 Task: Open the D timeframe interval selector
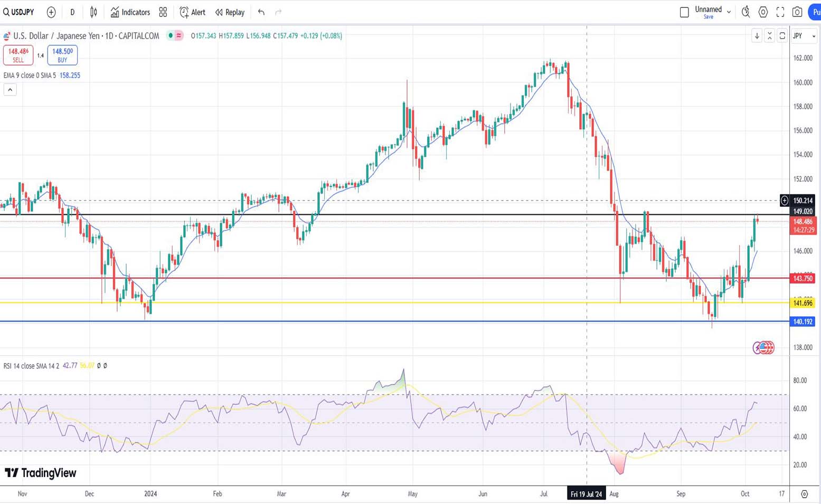(x=72, y=12)
